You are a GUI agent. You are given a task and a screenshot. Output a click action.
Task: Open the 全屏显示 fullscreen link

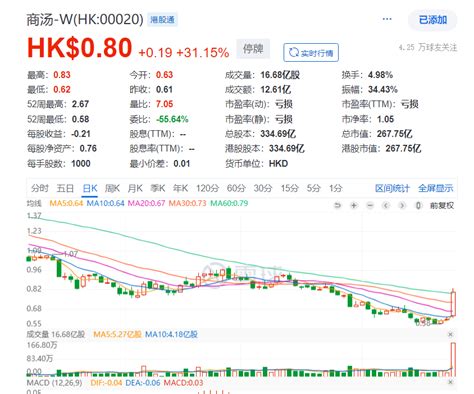tap(436, 189)
